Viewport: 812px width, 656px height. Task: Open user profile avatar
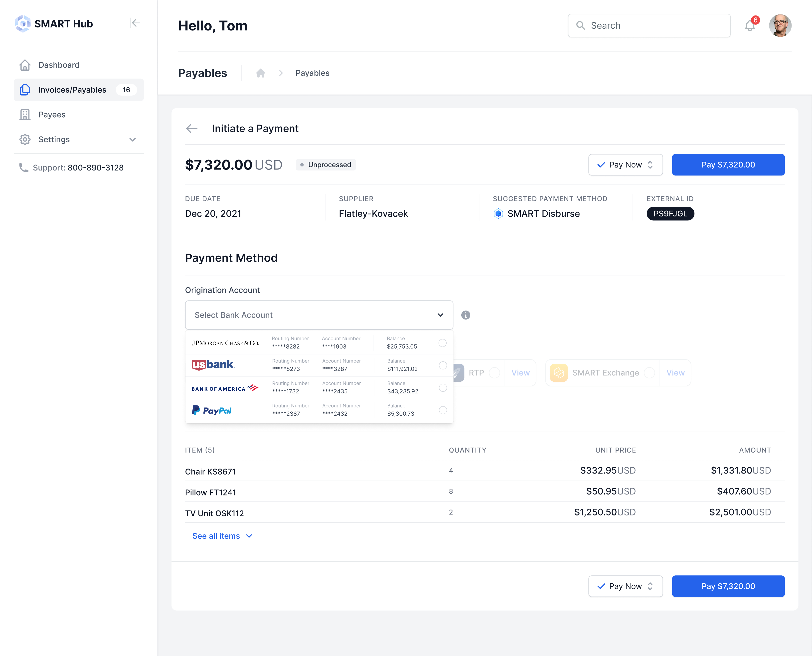pos(780,26)
